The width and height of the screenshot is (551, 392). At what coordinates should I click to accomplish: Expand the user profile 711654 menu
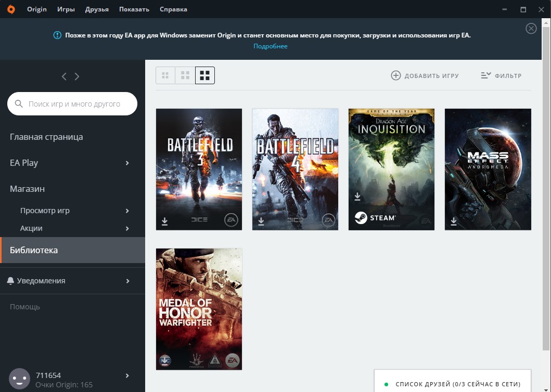(127, 375)
